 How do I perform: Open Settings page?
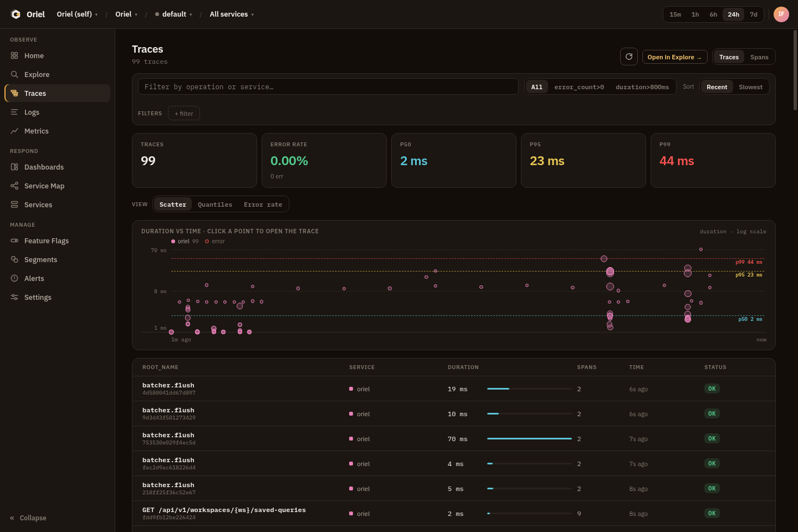pos(57,297)
